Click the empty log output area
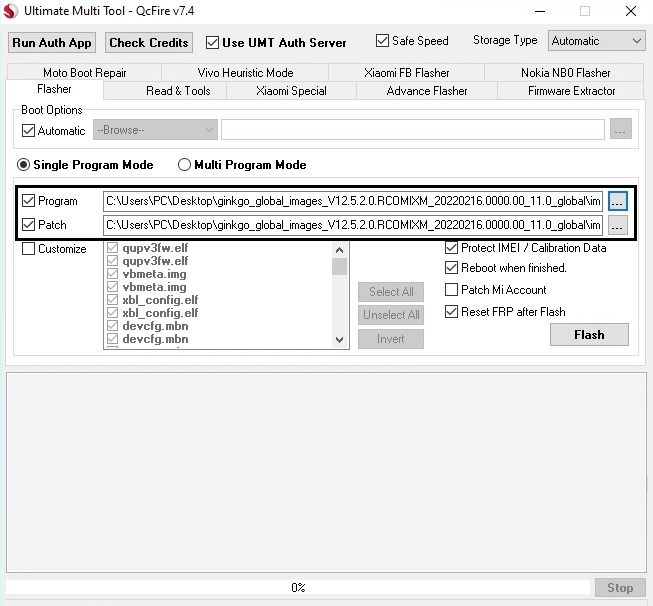Image resolution: width=653 pixels, height=606 pixels. point(326,472)
